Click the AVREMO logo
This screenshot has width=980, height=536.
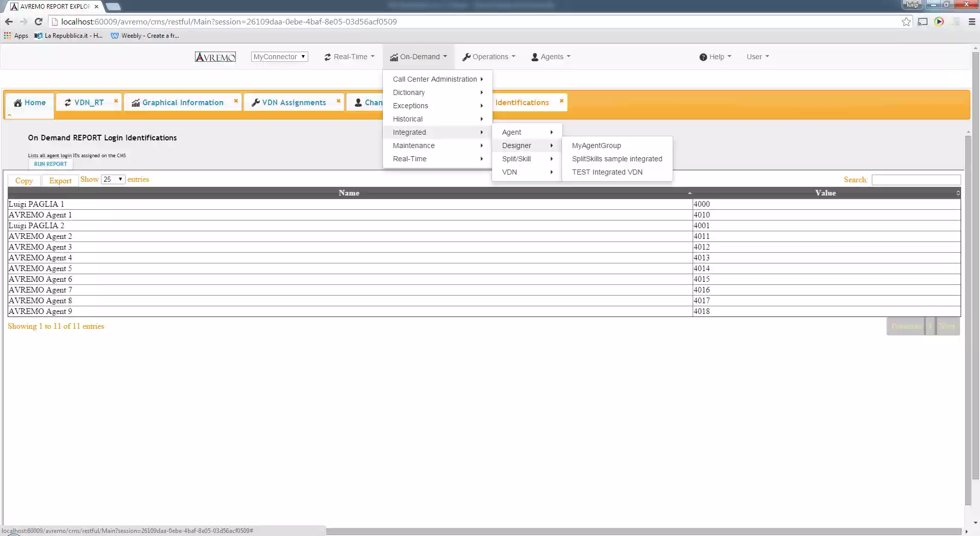pos(215,57)
